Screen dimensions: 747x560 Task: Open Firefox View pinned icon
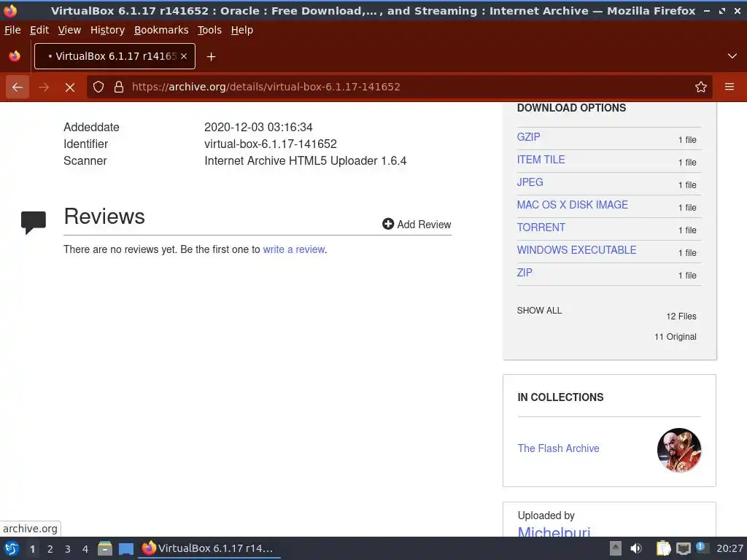coord(15,56)
